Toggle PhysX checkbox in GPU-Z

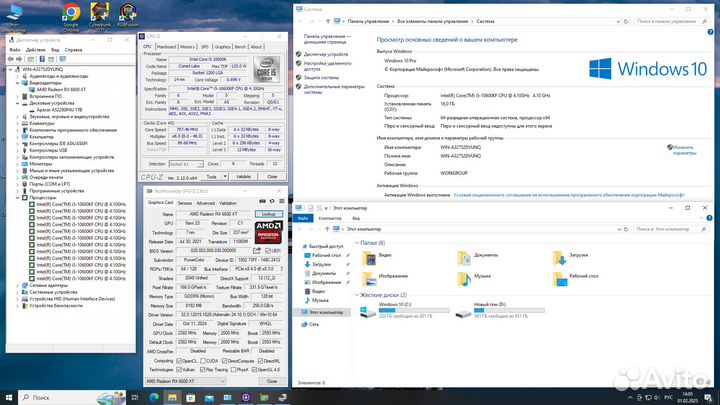tap(233, 370)
